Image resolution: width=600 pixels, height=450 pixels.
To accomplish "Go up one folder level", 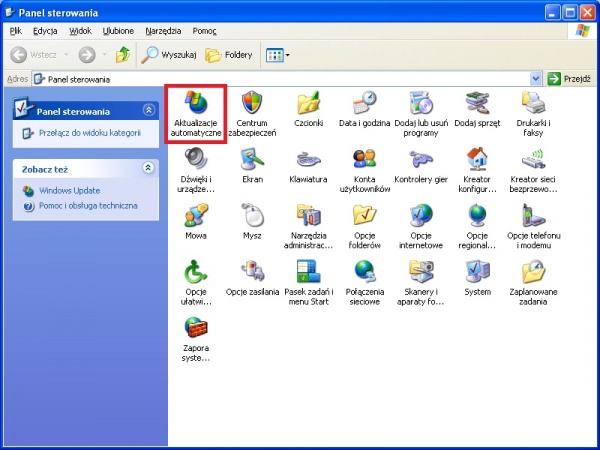I will 123,55.
